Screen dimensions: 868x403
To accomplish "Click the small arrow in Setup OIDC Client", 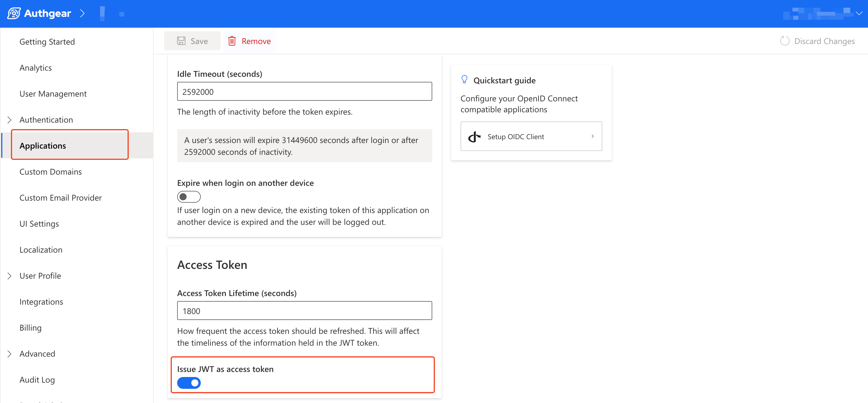I will tap(592, 136).
